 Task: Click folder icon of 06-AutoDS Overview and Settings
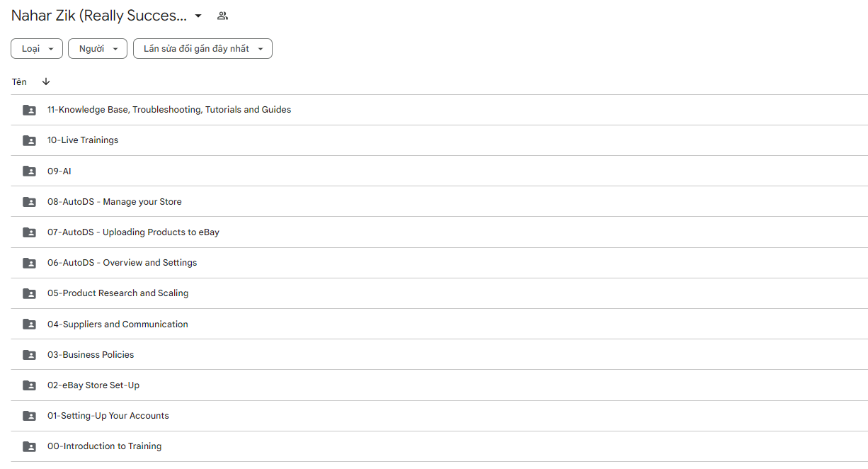29,263
